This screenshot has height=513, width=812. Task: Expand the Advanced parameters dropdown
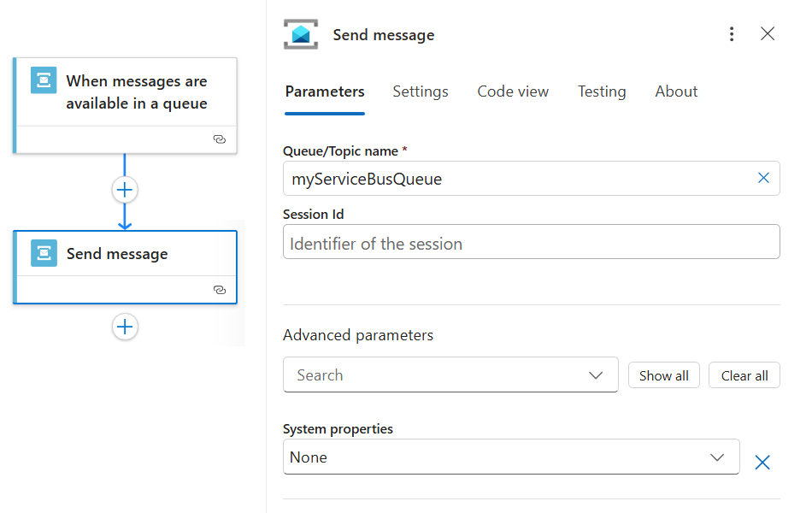tap(596, 374)
